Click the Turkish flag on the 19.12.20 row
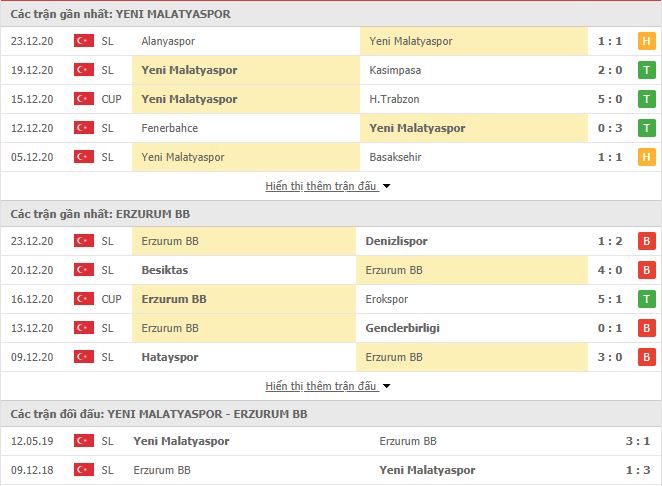Screen dimensions: 662x486 [84, 70]
